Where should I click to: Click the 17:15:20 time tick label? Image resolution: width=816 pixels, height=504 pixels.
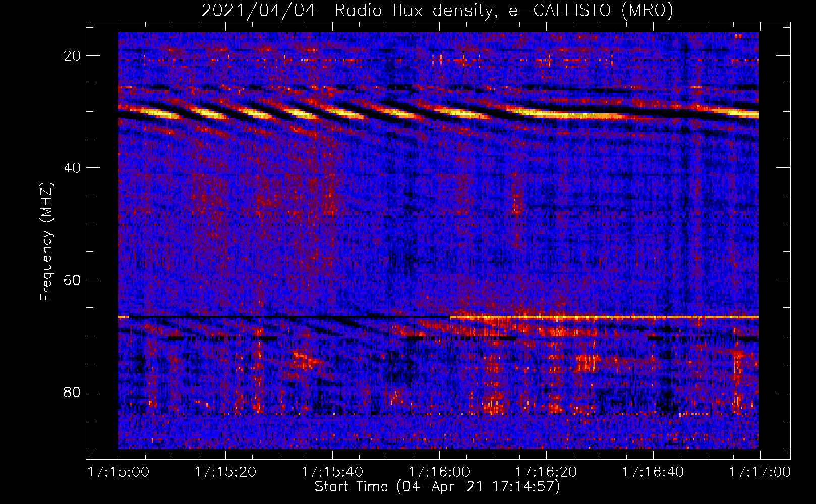pyautogui.click(x=225, y=472)
